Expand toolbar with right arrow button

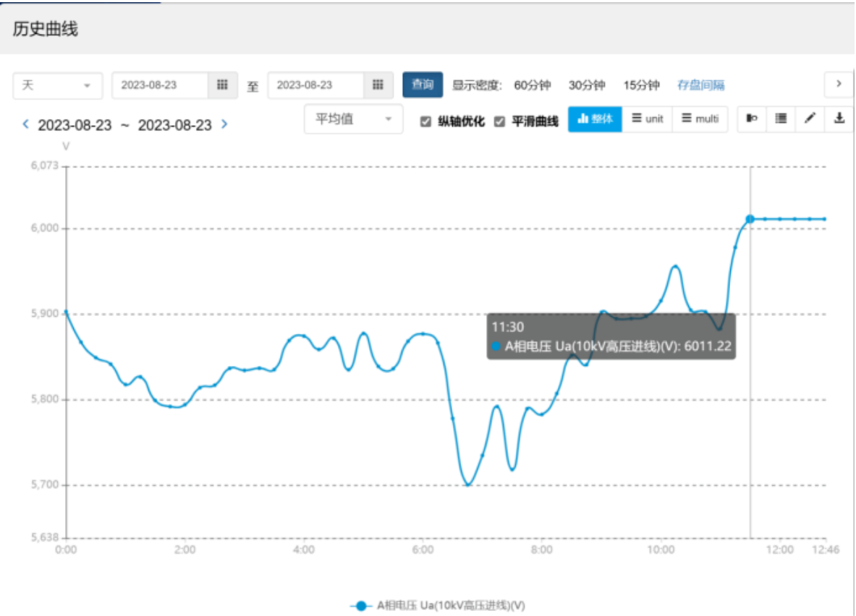click(839, 85)
